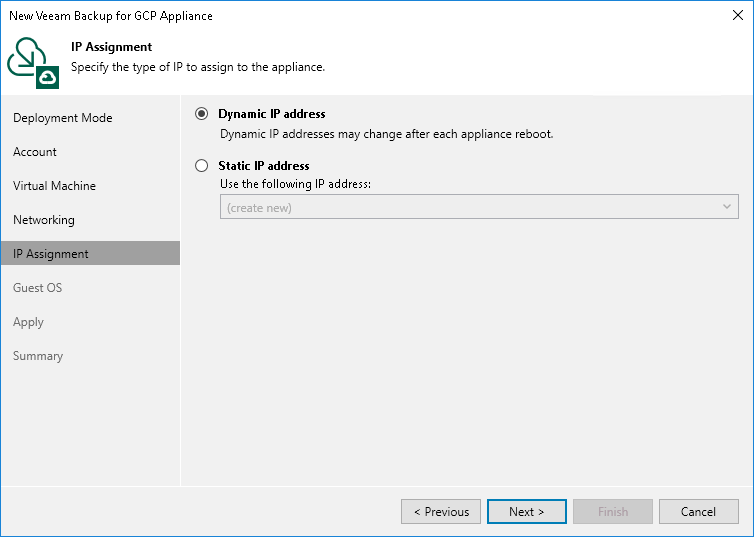The image size is (754, 537).
Task: Click the 'IP Assignment' header title
Action: click(x=112, y=47)
